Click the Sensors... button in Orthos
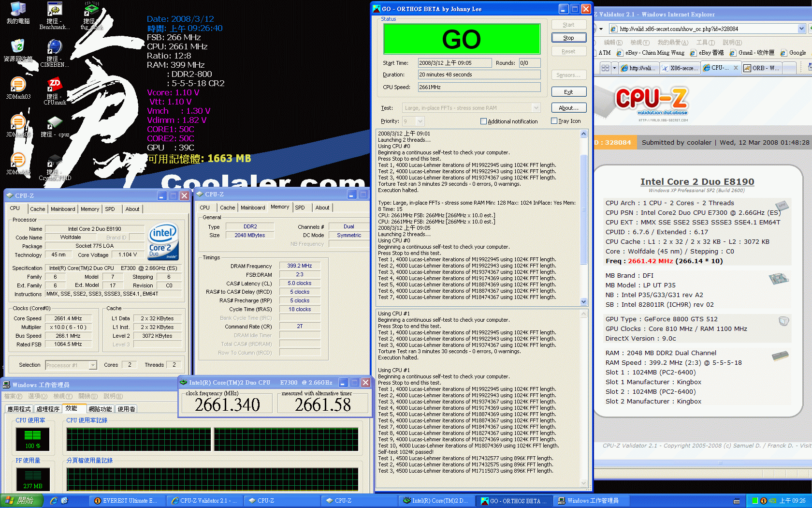Image resolution: width=812 pixels, height=508 pixels. 568,75
